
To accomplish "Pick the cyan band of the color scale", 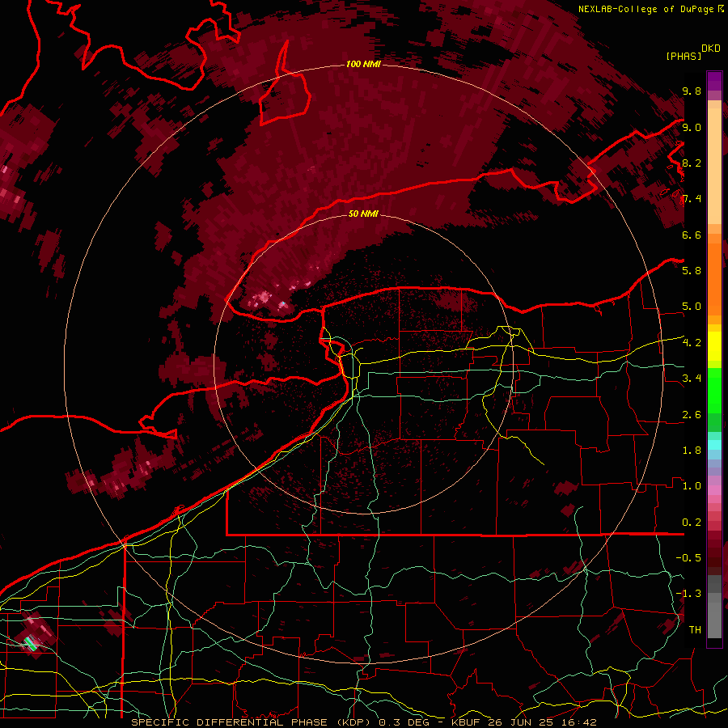I will pos(714,444).
